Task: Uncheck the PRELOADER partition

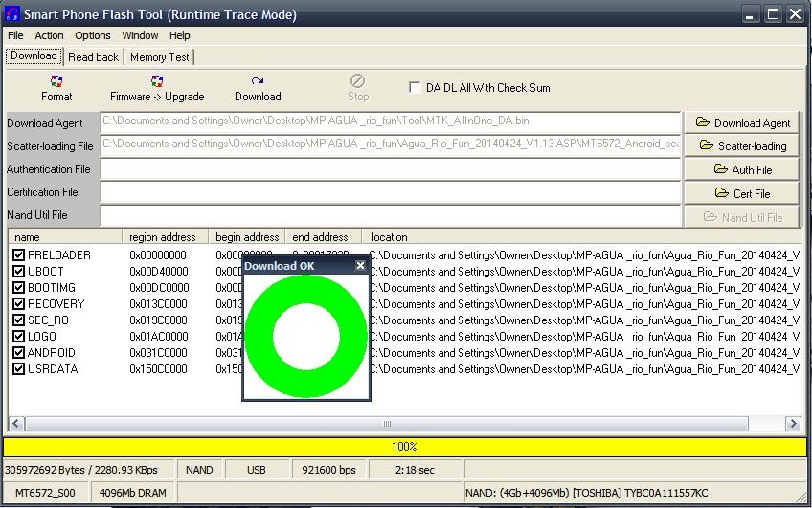Action: coord(18,255)
